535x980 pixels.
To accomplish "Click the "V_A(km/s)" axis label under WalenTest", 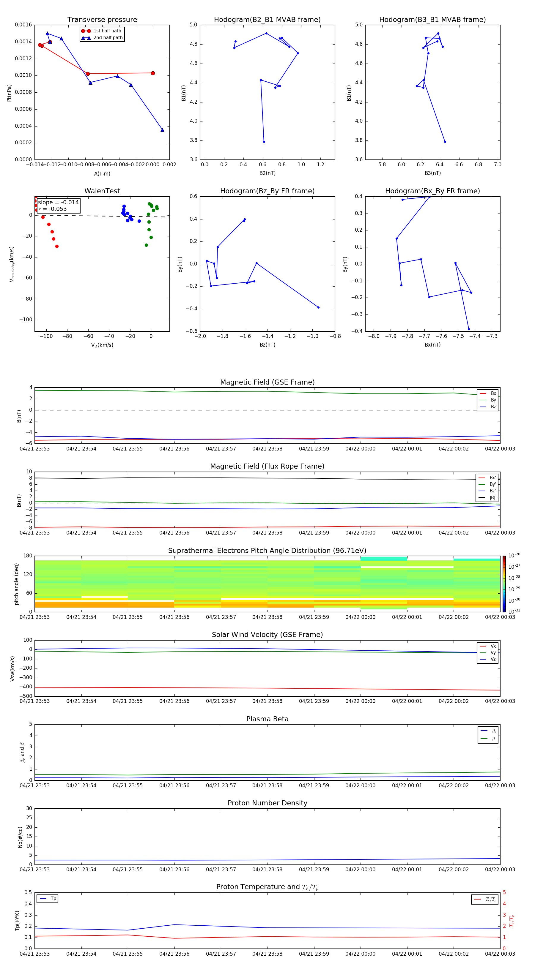I will click(x=102, y=345).
